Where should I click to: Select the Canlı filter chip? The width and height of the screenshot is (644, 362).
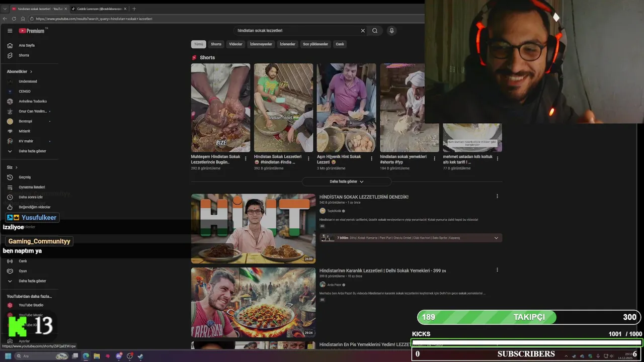(x=340, y=44)
